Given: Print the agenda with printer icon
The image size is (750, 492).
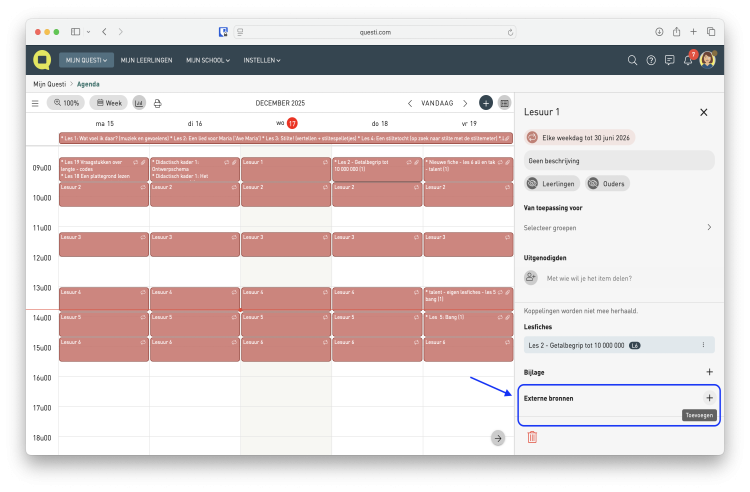Looking at the screenshot, I should point(157,103).
